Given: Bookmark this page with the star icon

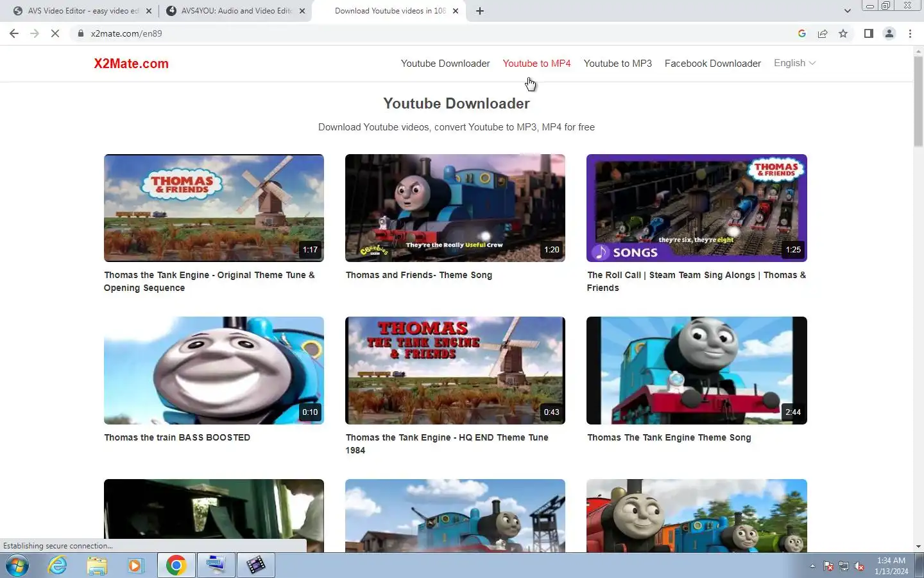Looking at the screenshot, I should 843,33.
